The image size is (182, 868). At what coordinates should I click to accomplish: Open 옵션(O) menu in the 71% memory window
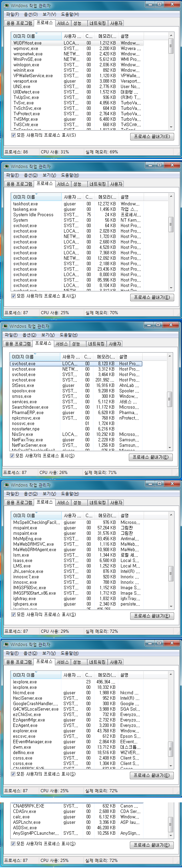click(x=29, y=335)
